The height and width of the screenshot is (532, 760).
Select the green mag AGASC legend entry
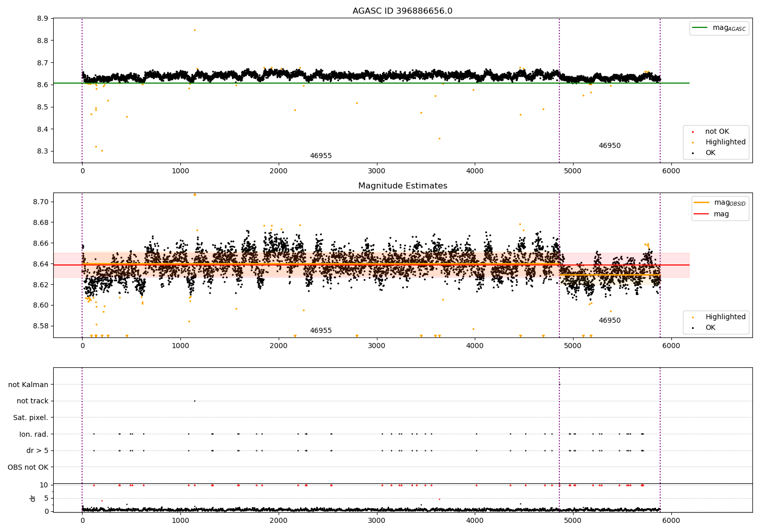click(x=719, y=28)
